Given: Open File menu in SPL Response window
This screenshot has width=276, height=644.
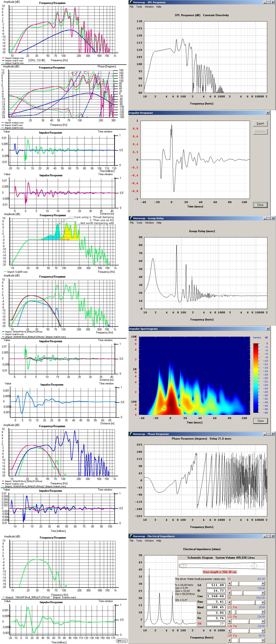Looking at the screenshot, I should tap(132, 7).
